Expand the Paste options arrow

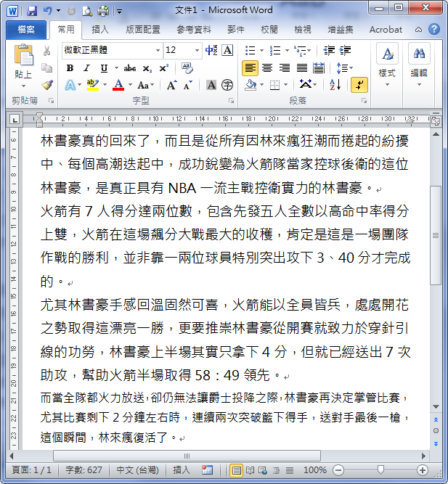pyautogui.click(x=23, y=86)
